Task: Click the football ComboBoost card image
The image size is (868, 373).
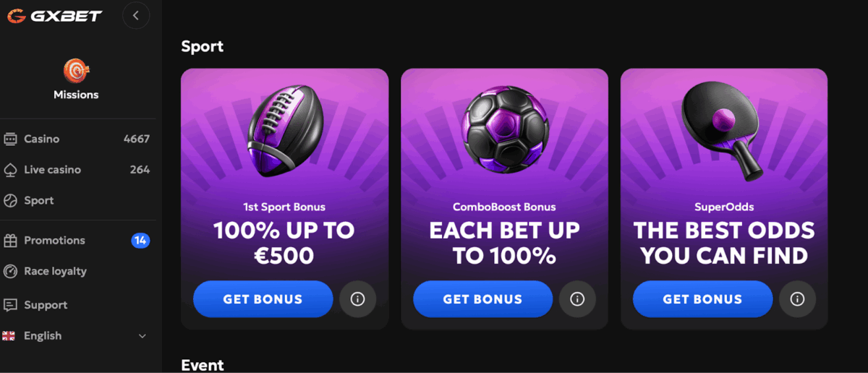Action: (505, 130)
